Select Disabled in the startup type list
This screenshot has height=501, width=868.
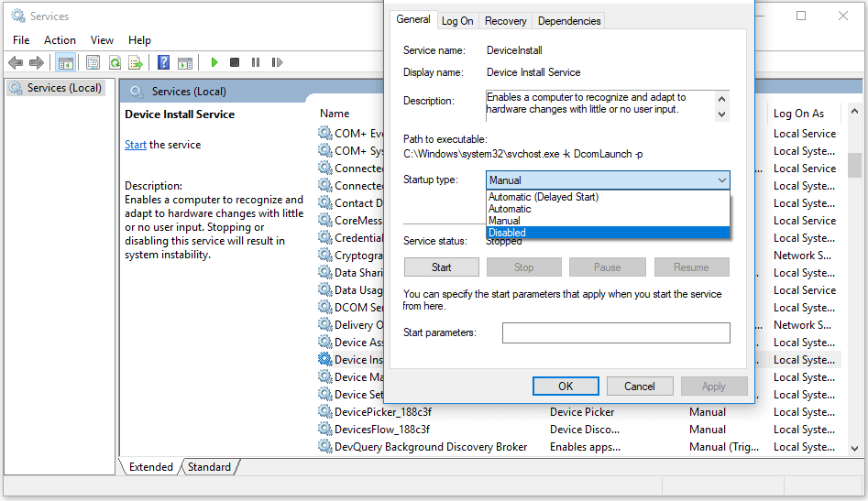507,233
